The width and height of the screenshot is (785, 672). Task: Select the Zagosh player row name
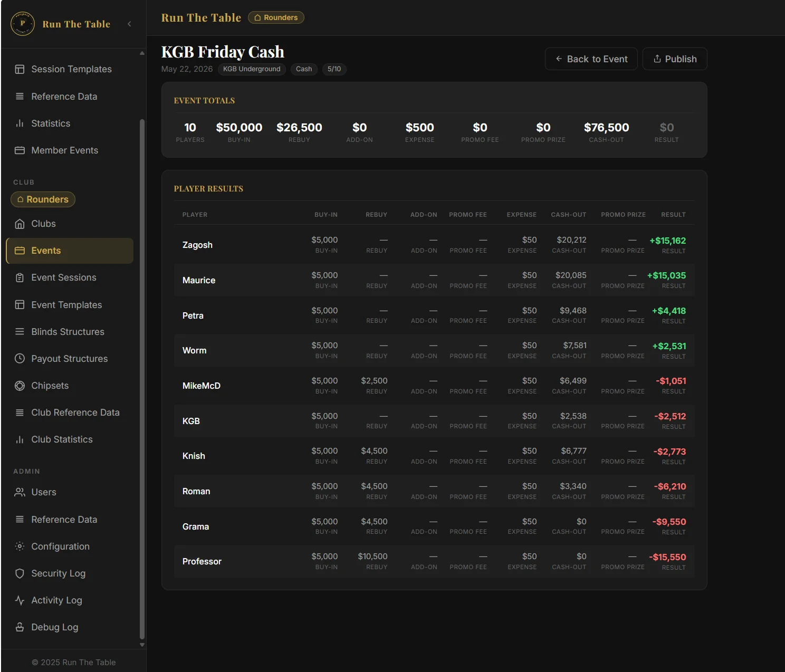click(x=197, y=245)
